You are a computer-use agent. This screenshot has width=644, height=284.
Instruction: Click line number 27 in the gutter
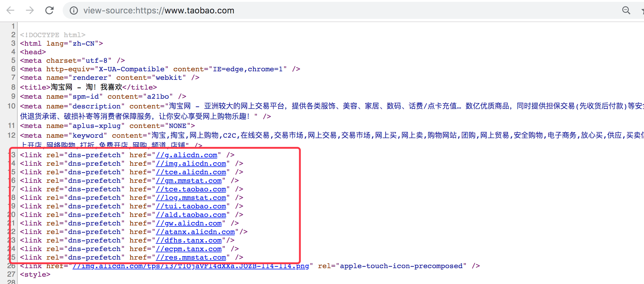tap(11, 275)
